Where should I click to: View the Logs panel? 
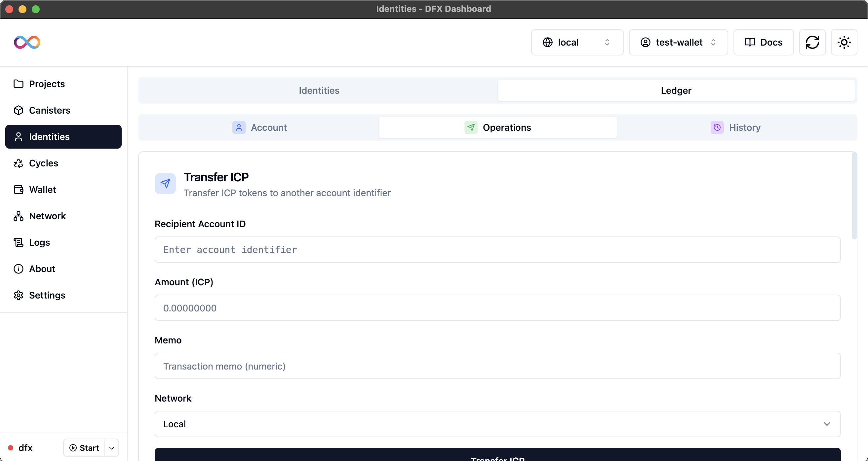(x=39, y=242)
